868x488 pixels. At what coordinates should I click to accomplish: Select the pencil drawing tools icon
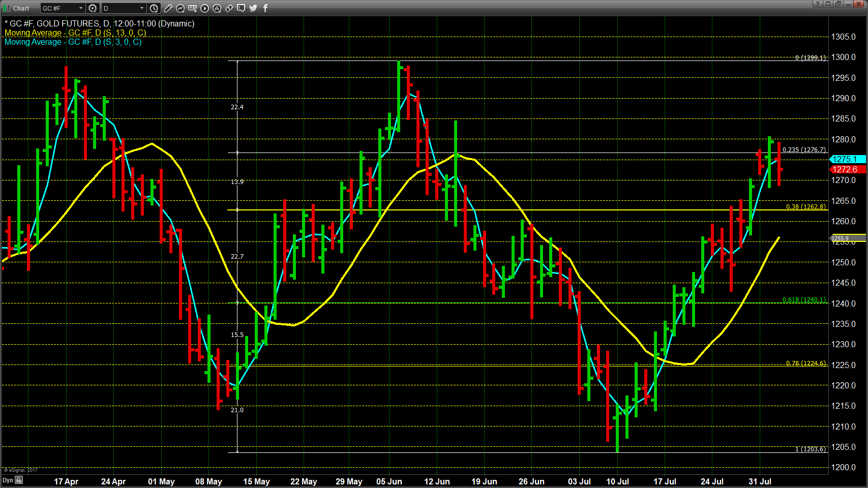[168, 8]
